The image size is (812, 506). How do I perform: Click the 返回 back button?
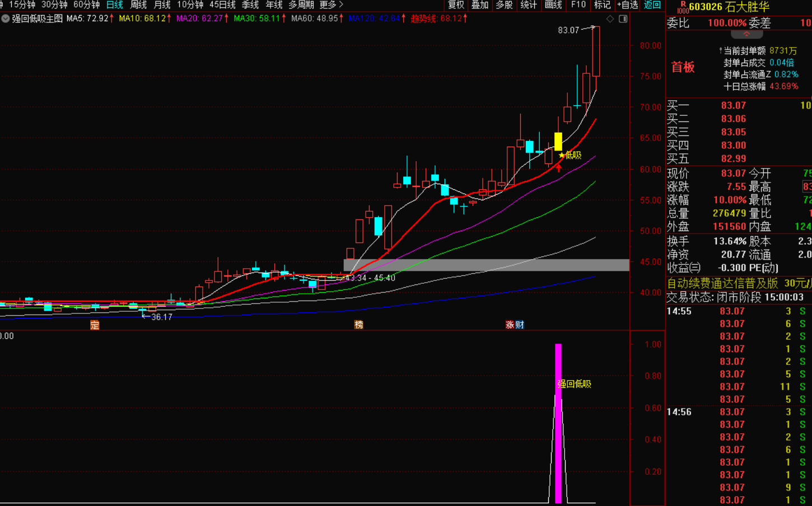(652, 5)
